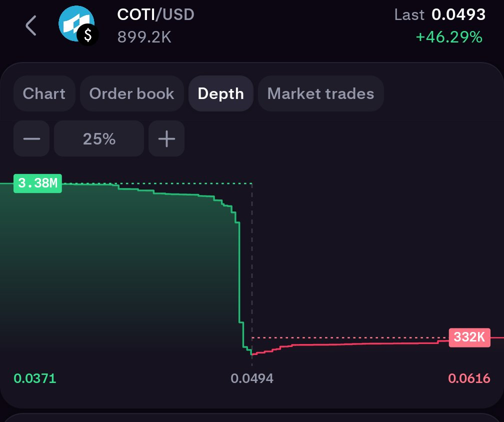This screenshot has width=504, height=422.
Task: Click the red 332K ask volume tag
Action: 469,337
